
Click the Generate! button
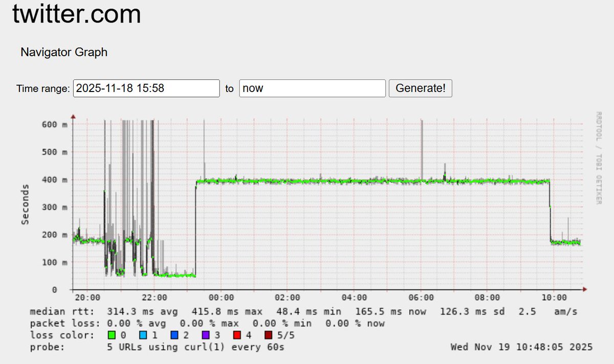[420, 88]
